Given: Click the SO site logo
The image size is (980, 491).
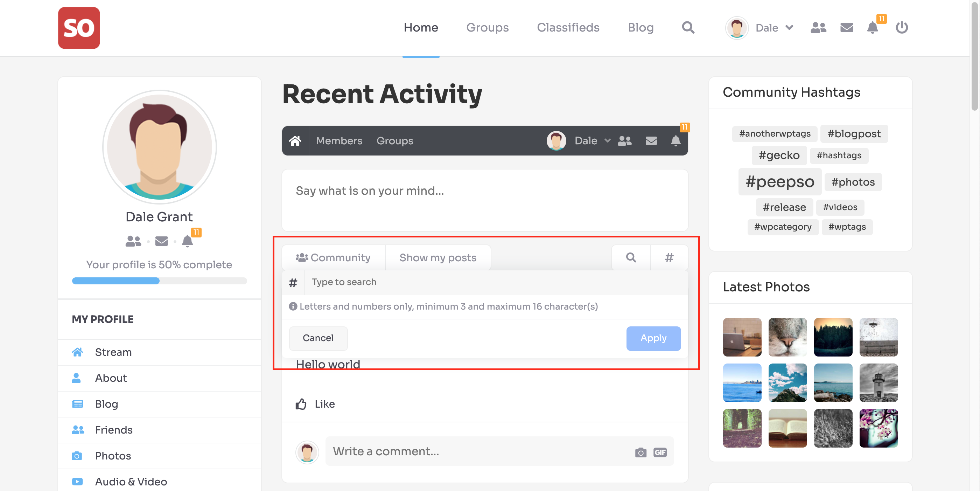Looking at the screenshot, I should coord(79,28).
